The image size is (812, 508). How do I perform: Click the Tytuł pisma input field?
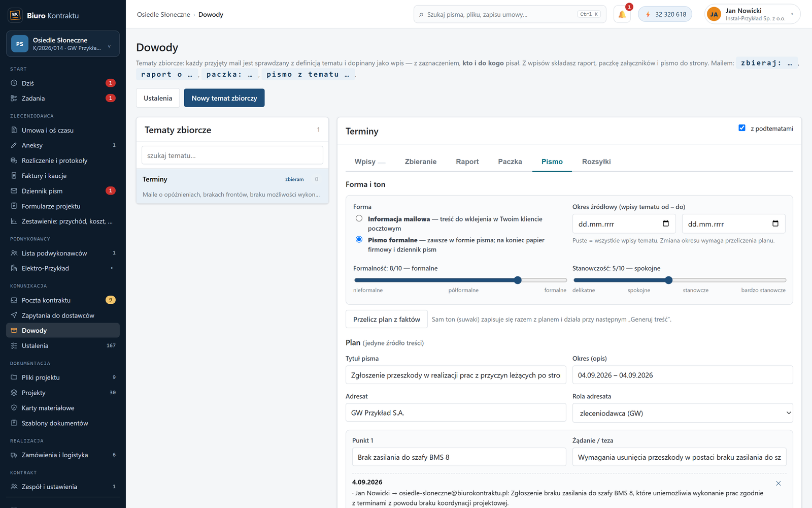tap(456, 375)
